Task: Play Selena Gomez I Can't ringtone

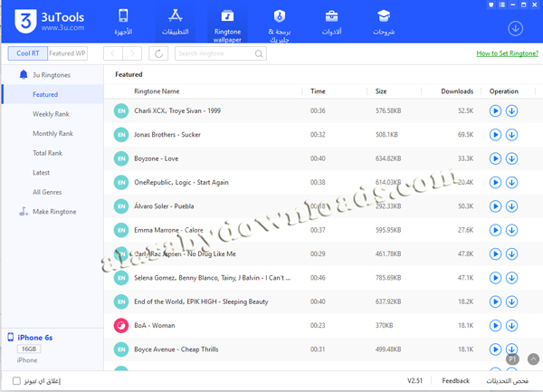Action: pyautogui.click(x=495, y=278)
